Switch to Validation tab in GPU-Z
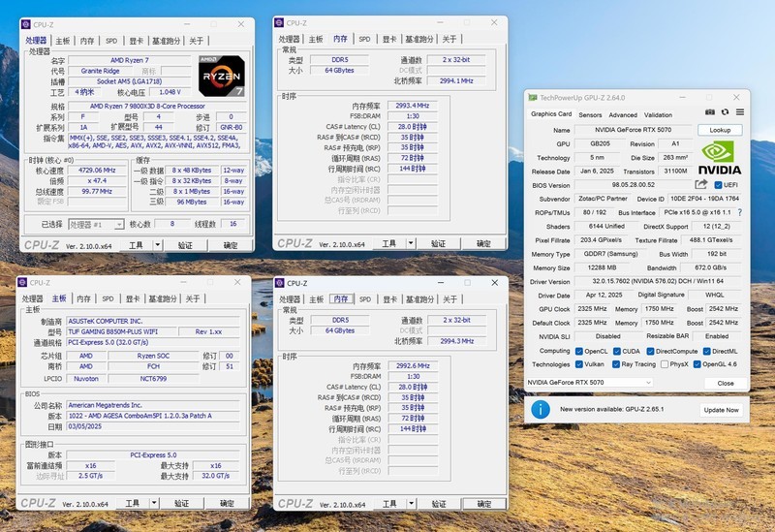The width and height of the screenshot is (775, 532). 658,114
